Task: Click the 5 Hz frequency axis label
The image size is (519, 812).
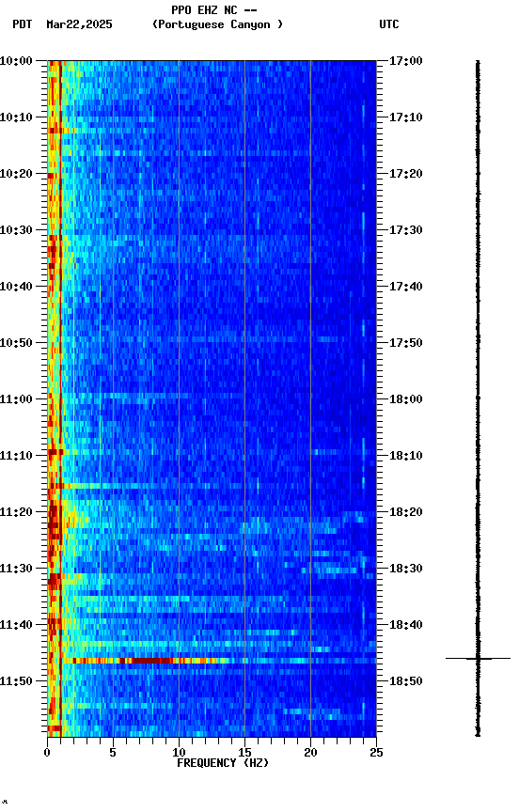Action: click(x=113, y=753)
